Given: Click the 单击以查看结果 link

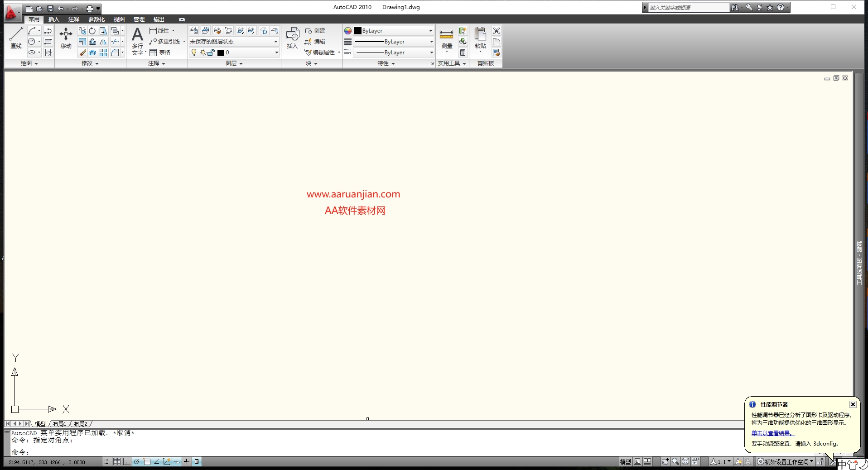Looking at the screenshot, I should pos(772,433).
